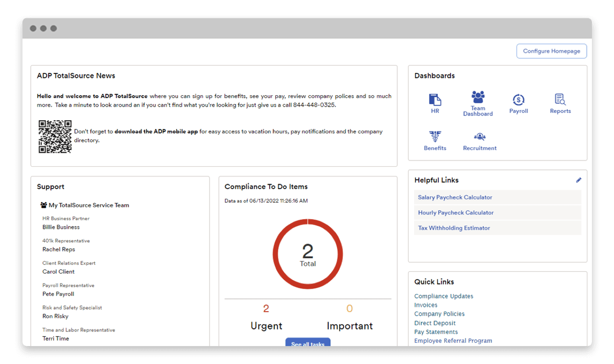Open the Hourly Paycheck Calculator link
The height and width of the screenshot is (364, 614).
pyautogui.click(x=455, y=212)
